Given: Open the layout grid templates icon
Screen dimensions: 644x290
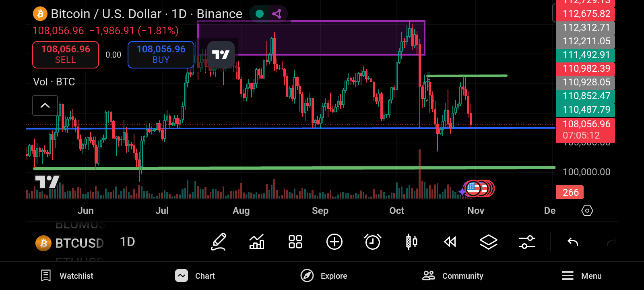Looking at the screenshot, I should 295,242.
